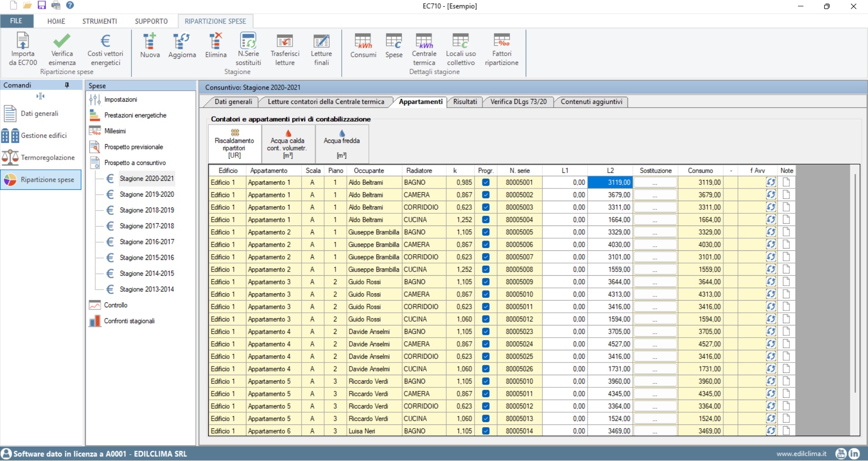Viewport: 868px width, 461px height.
Task: Open the FILE menu
Action: click(16, 21)
